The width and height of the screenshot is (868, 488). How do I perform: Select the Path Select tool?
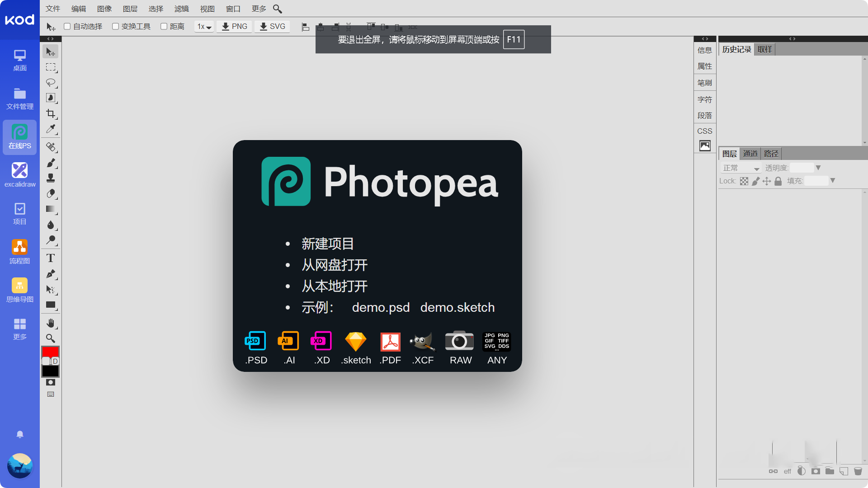pos(51,289)
